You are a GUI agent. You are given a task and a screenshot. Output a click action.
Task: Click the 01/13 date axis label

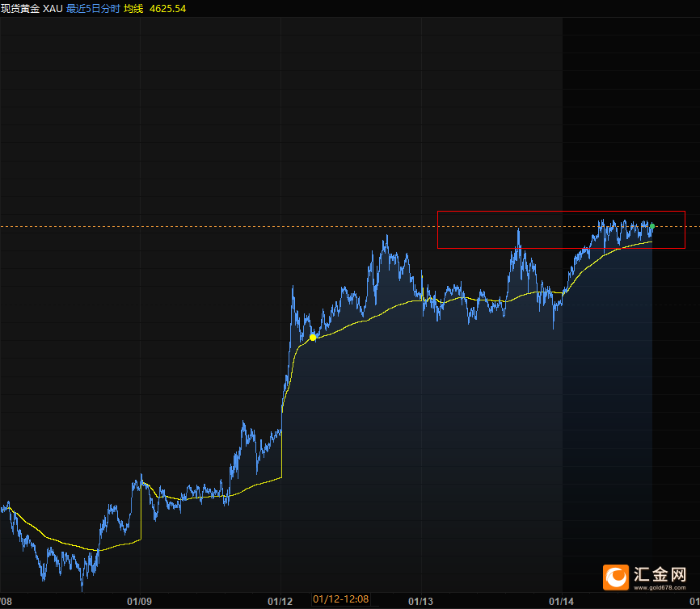click(x=420, y=602)
